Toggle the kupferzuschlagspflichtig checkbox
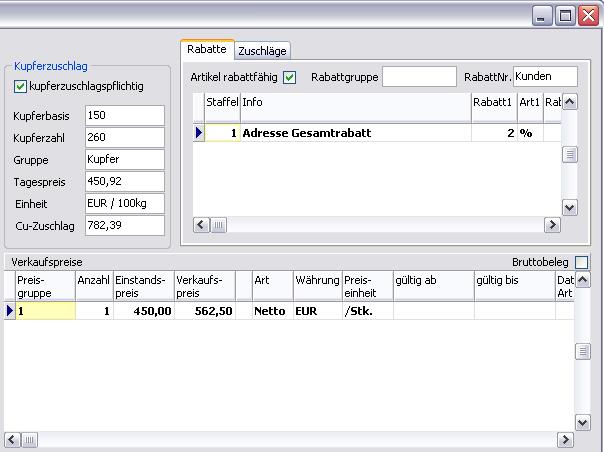This screenshot has height=452, width=604. tap(20, 87)
